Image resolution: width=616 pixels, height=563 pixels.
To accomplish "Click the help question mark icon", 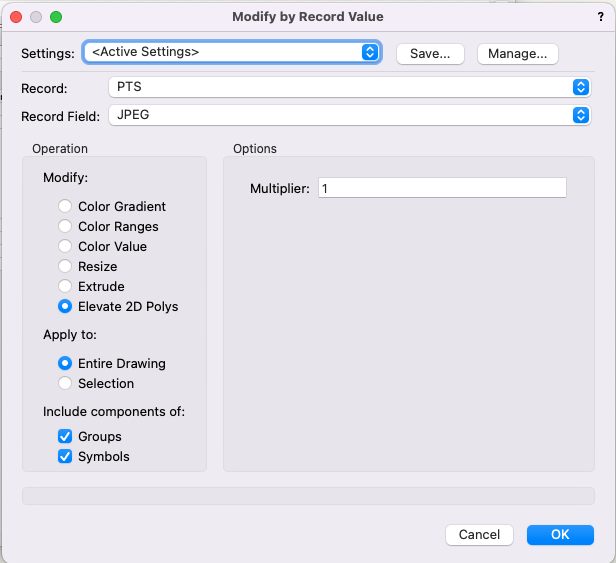I will point(599,17).
